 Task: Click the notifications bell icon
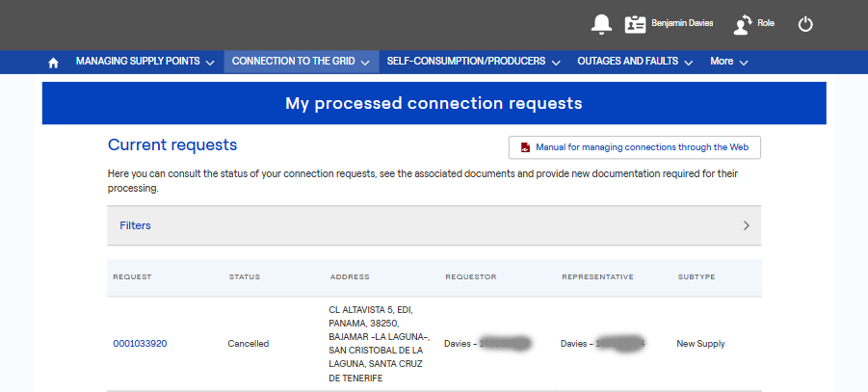coord(602,24)
